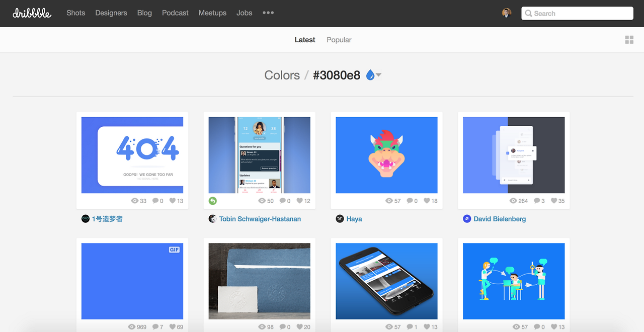The width and height of the screenshot is (644, 332).
Task: Go to the Jobs page
Action: (x=245, y=13)
